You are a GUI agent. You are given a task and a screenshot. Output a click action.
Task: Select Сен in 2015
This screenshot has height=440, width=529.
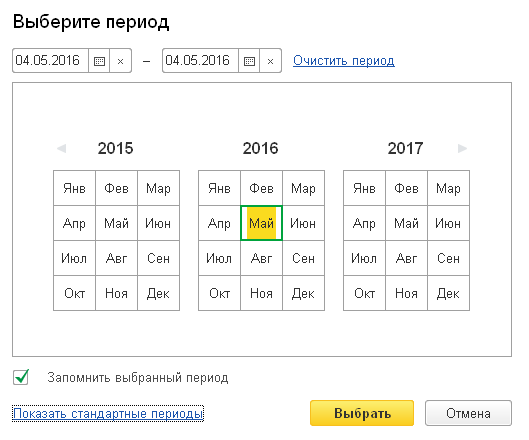[x=158, y=258]
